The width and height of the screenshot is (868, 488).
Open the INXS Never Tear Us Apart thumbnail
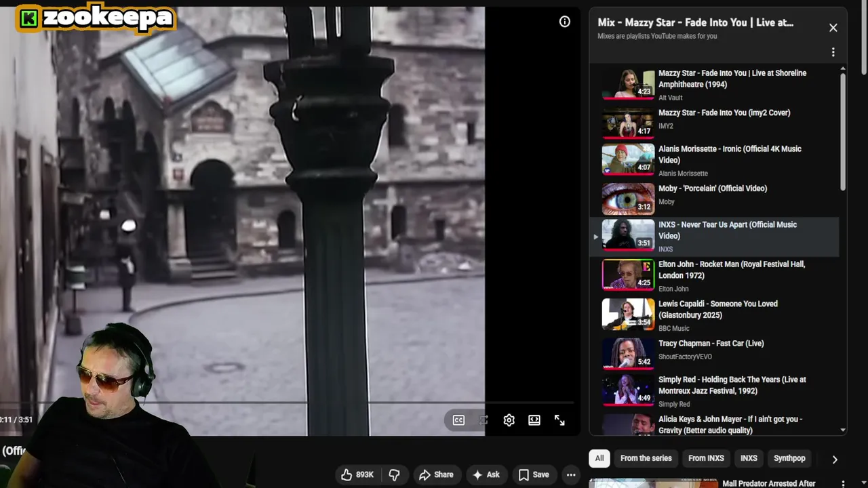click(x=628, y=236)
